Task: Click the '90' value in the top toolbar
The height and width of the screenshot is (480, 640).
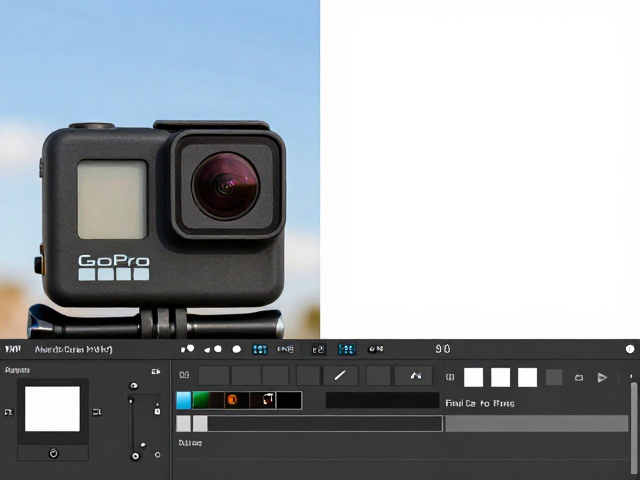Action: (443, 349)
